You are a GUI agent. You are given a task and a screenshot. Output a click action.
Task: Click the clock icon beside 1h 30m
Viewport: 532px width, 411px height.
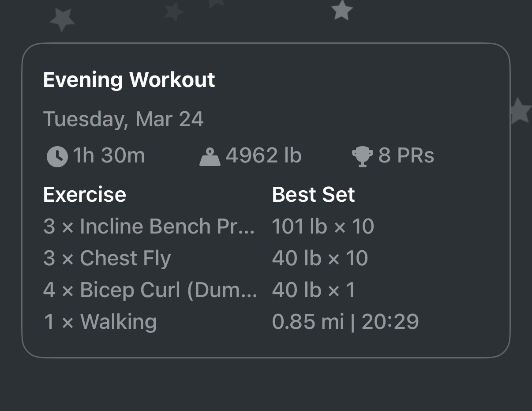click(56, 155)
